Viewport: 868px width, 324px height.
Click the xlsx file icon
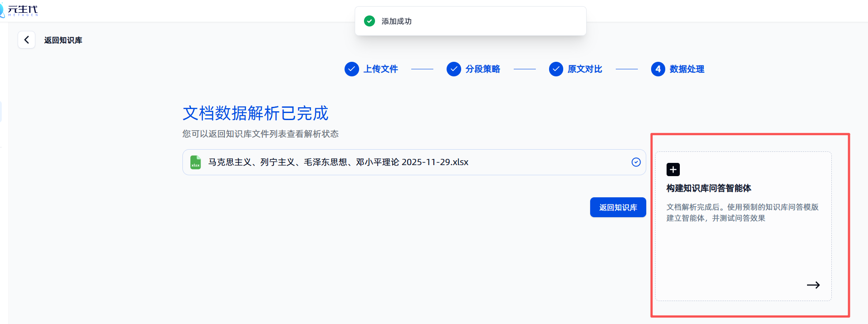click(195, 162)
